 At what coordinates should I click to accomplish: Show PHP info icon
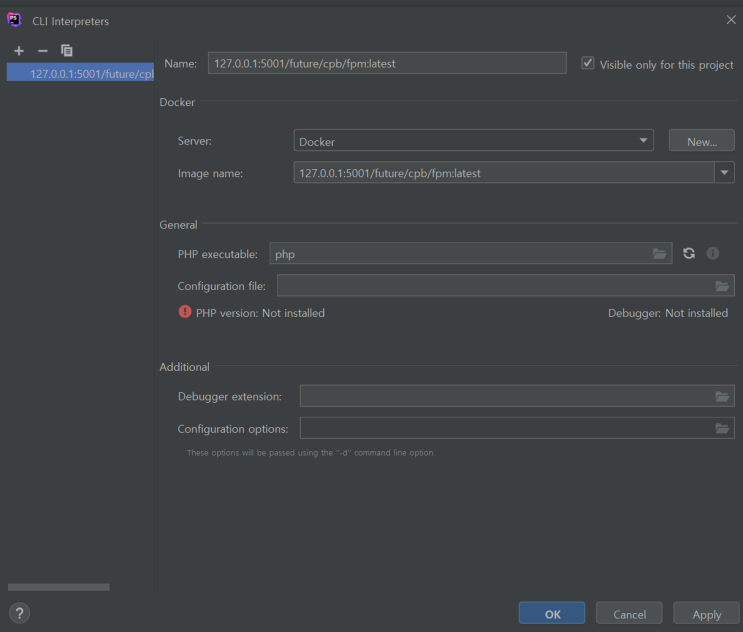tap(713, 254)
